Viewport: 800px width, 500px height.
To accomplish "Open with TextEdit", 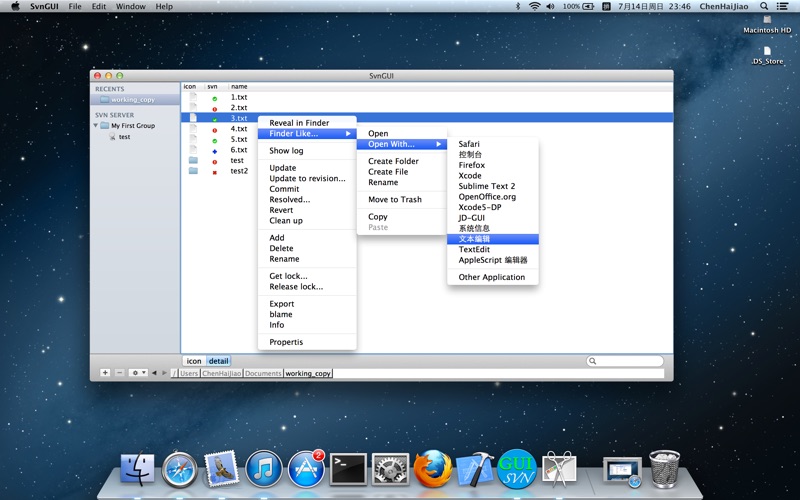I will 493,249.
